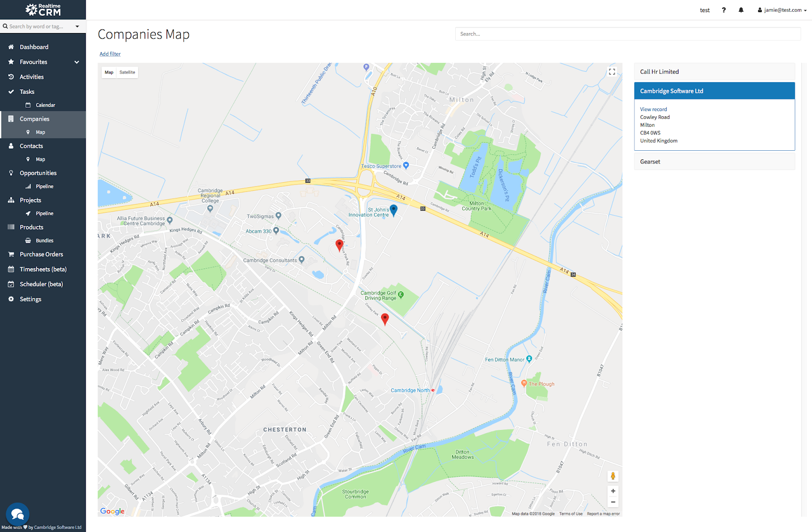812x532 pixels.
Task: Open the map Terms of Use link
Action: 571,514
